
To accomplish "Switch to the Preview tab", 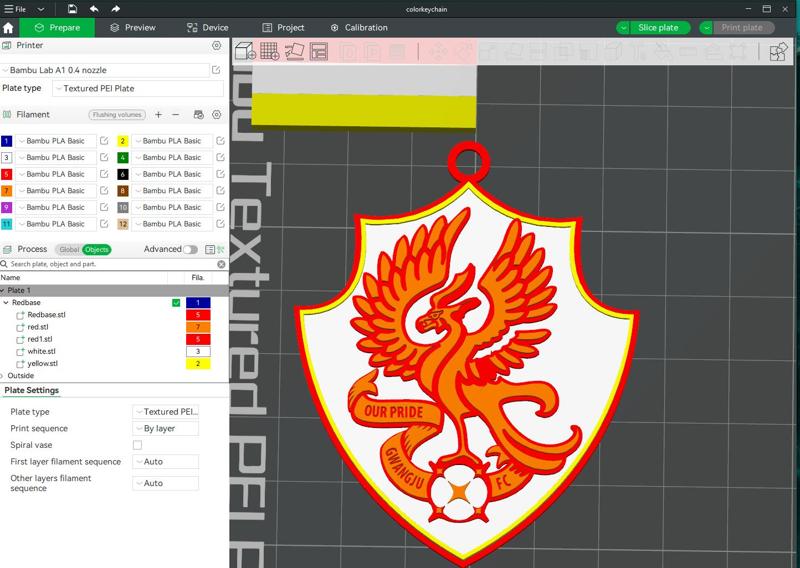I will pos(133,28).
